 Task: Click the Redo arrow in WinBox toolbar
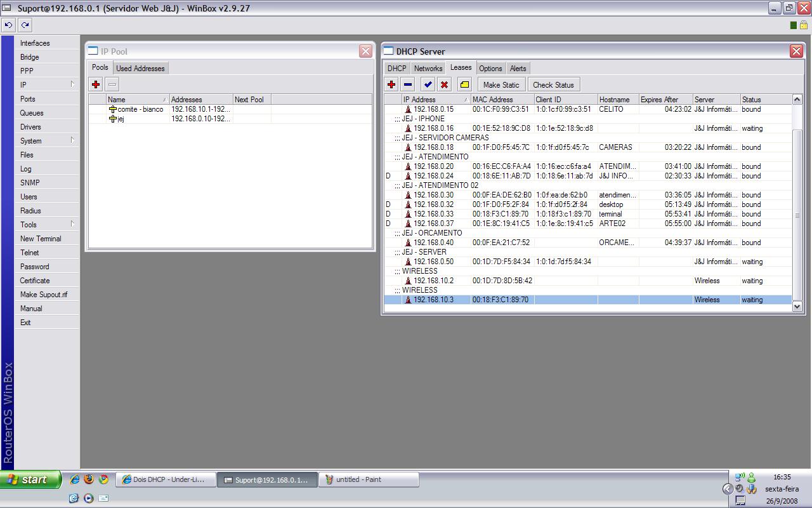(x=25, y=25)
